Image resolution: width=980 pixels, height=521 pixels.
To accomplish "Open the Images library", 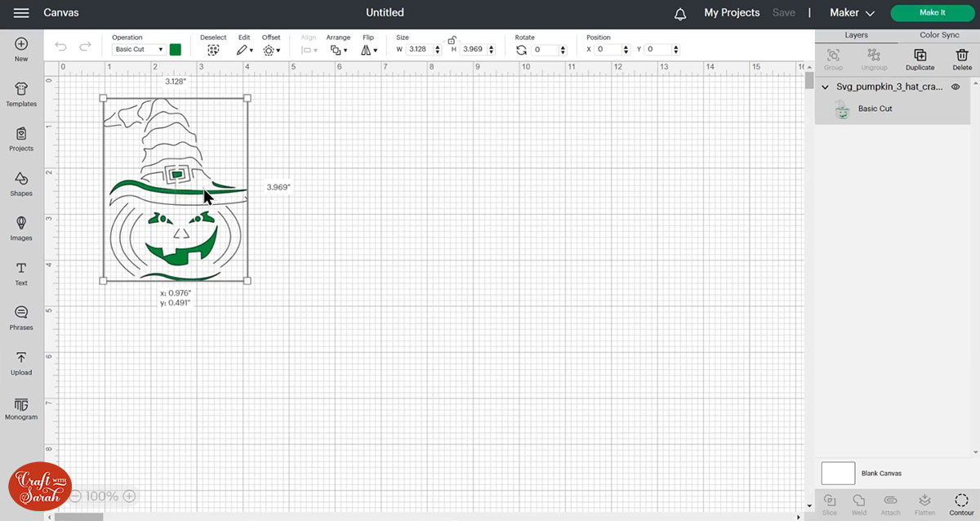I will (x=21, y=228).
